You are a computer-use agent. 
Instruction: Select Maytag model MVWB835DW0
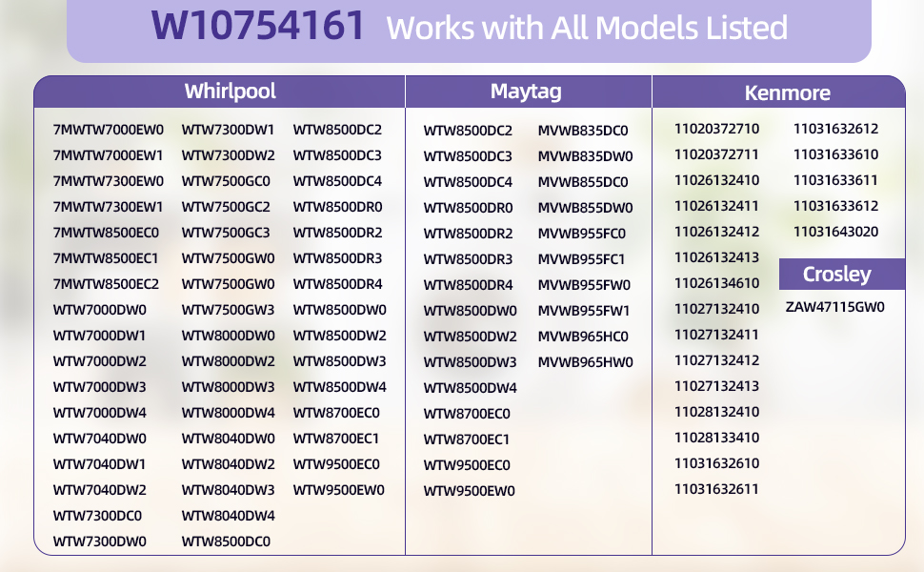(x=585, y=156)
